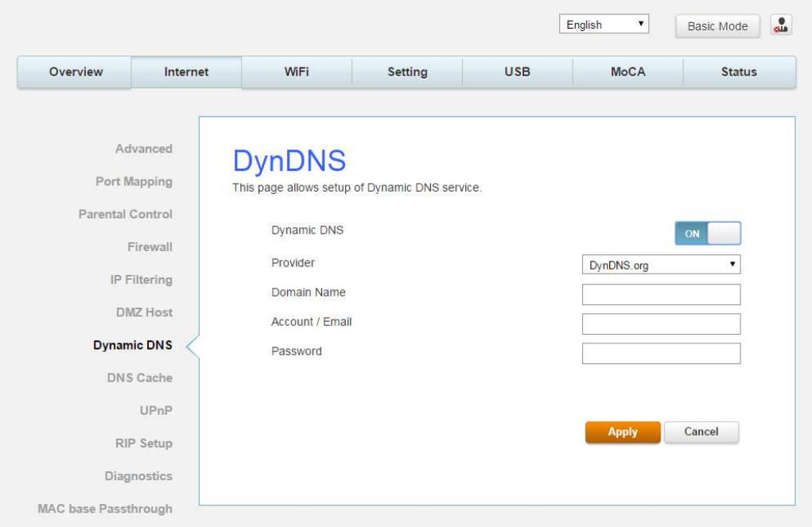812x527 pixels.
Task: Toggle the Dynamic DNS ON switch
Action: click(707, 234)
